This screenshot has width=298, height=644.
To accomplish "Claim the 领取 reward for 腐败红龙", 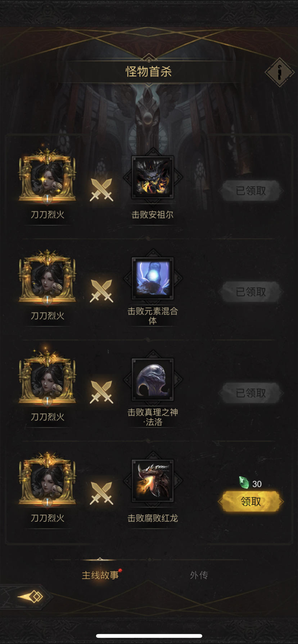I will [251, 501].
